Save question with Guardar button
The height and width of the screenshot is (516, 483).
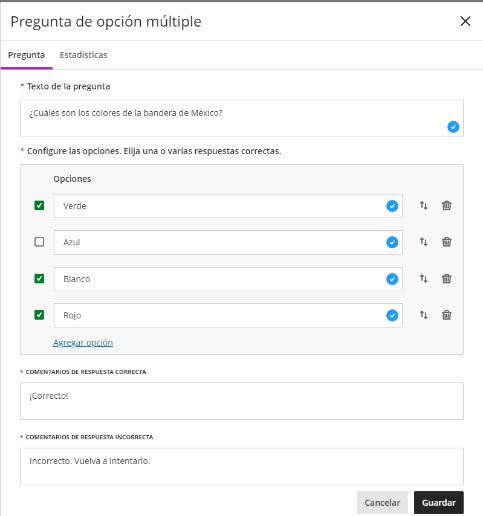pyautogui.click(x=439, y=502)
